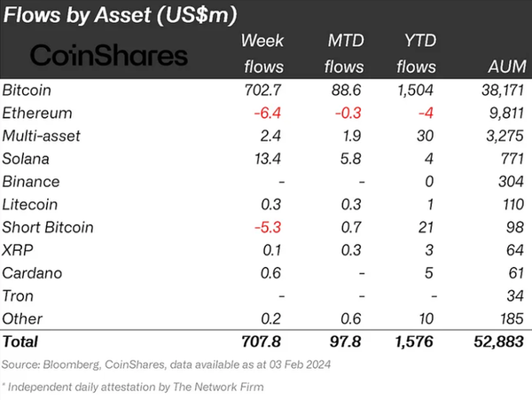The width and height of the screenshot is (532, 400).
Task: Click Bitcoin's 702.7 week flows value
Action: pos(262,90)
